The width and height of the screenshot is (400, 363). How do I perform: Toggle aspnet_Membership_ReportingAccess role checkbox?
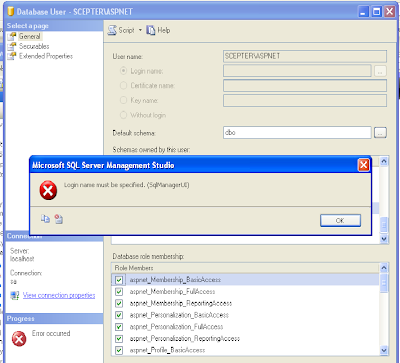[119, 303]
